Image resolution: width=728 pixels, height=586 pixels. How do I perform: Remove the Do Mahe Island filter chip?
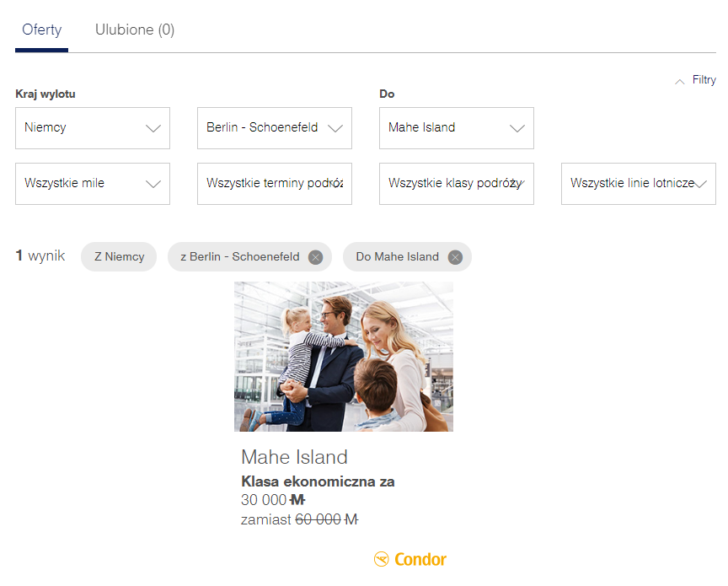(455, 257)
